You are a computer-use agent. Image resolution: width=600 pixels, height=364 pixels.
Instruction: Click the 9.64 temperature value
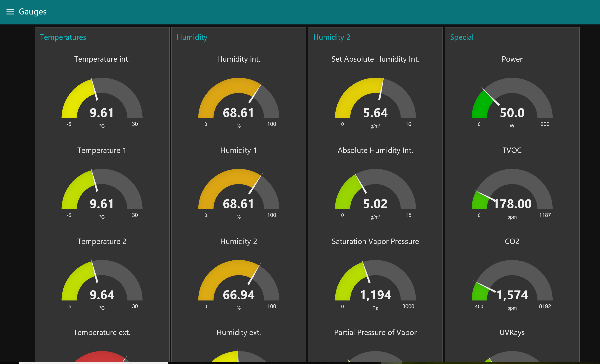click(102, 295)
